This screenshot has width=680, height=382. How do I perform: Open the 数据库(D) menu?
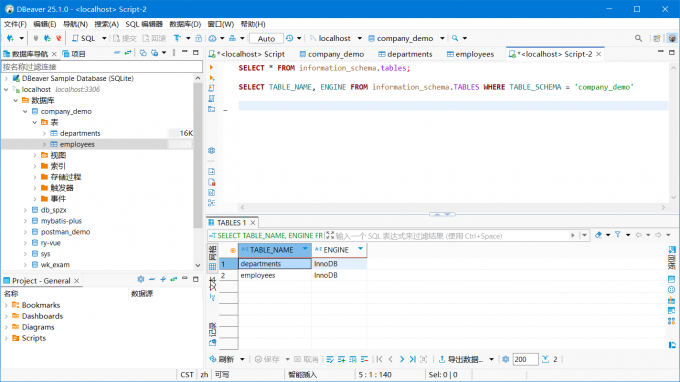click(x=185, y=24)
